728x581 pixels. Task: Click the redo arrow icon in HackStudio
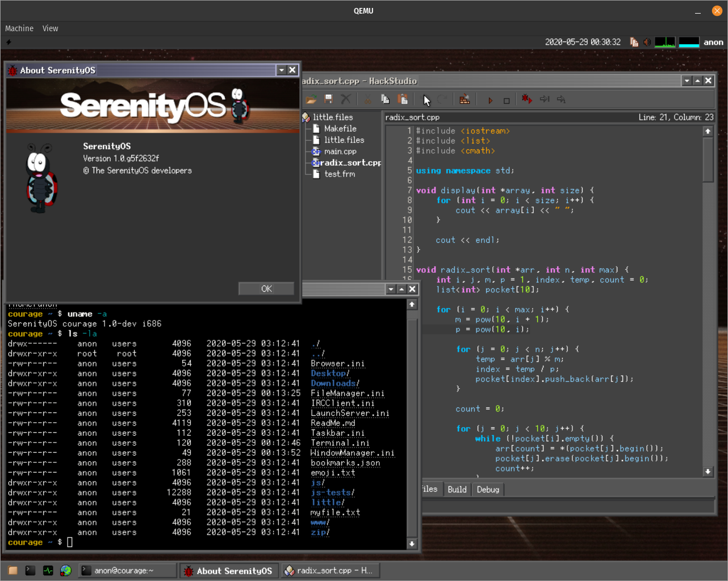[442, 99]
